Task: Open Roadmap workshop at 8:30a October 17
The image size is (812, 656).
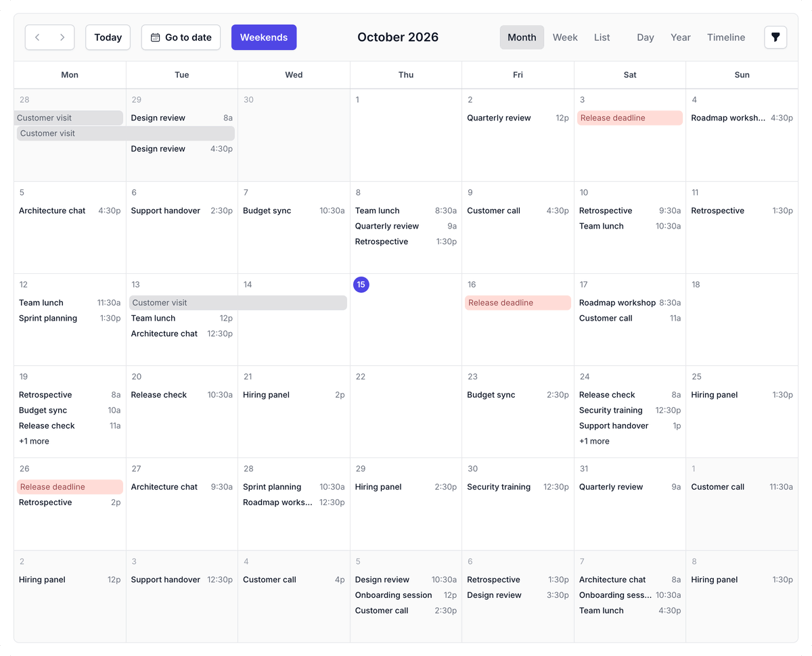Action: [x=630, y=302]
